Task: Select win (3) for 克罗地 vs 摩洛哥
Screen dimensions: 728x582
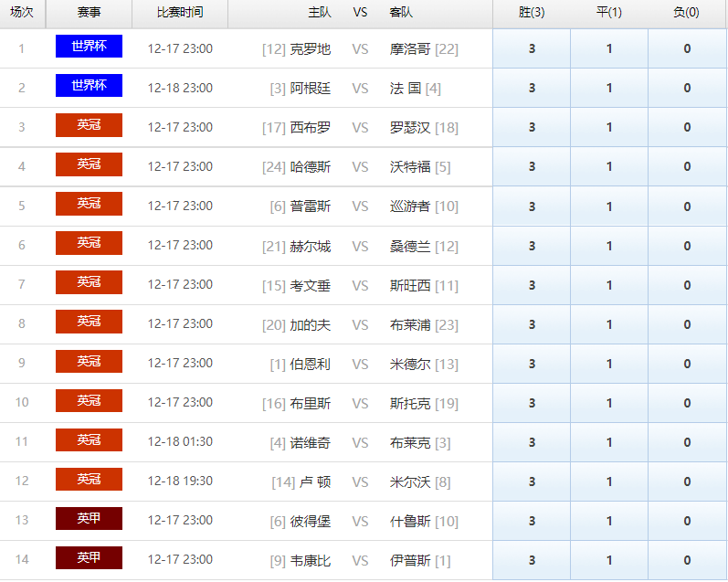Action: pyautogui.click(x=532, y=48)
